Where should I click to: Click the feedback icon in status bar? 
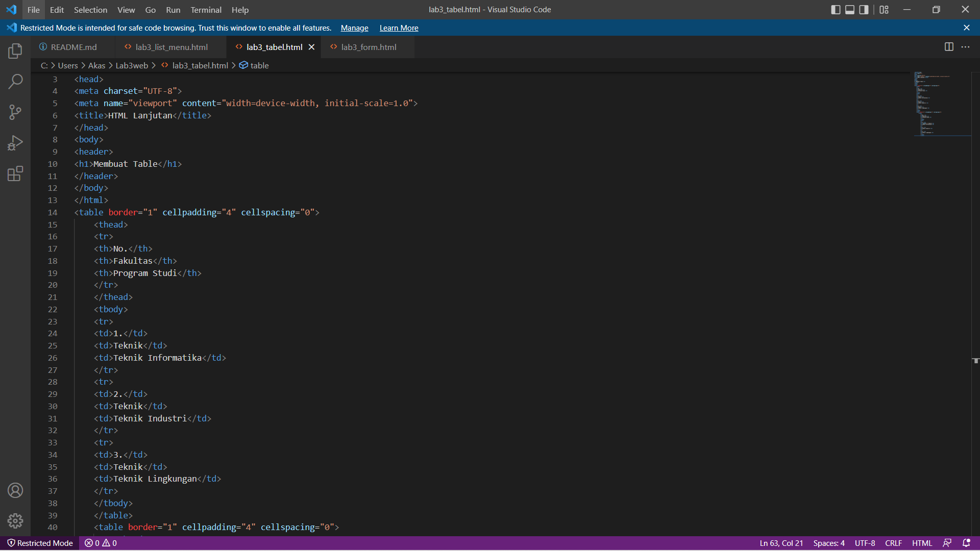[947, 543]
